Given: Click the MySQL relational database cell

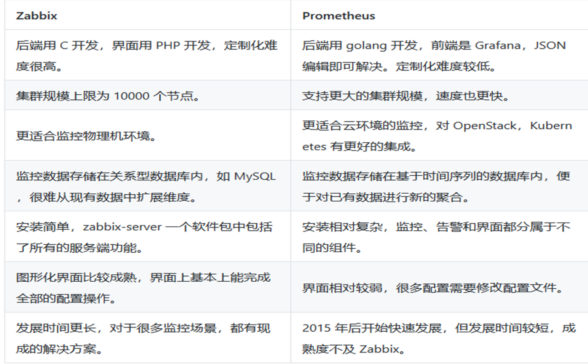Looking at the screenshot, I should pyautogui.click(x=146, y=186).
